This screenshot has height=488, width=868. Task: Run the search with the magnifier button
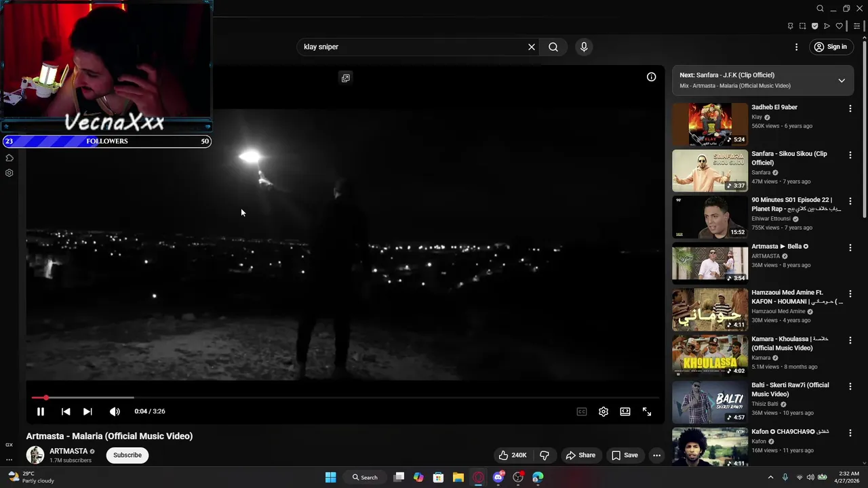click(x=553, y=47)
